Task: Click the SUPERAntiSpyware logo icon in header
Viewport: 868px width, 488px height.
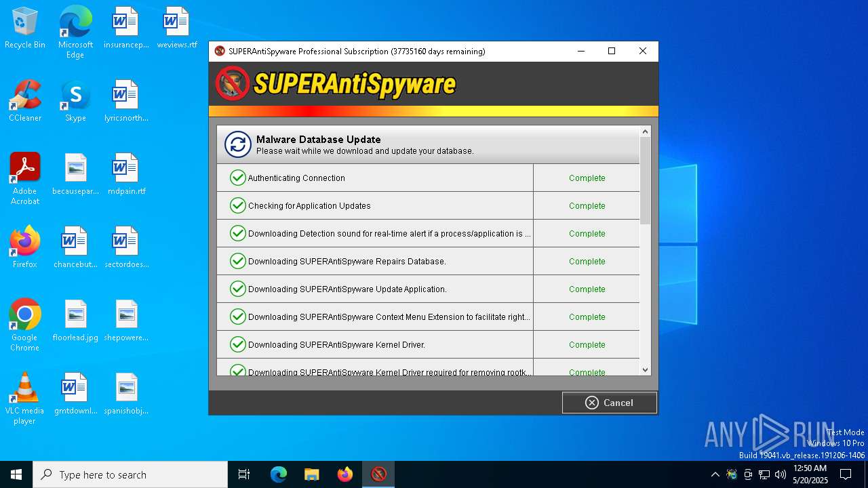Action: point(233,84)
